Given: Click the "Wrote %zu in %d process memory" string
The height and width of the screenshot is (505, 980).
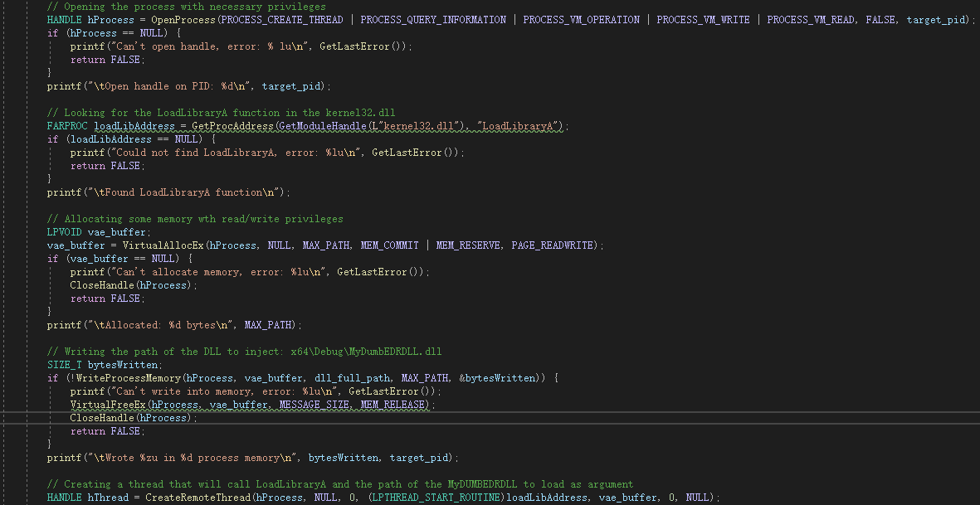Looking at the screenshot, I should coord(192,459).
